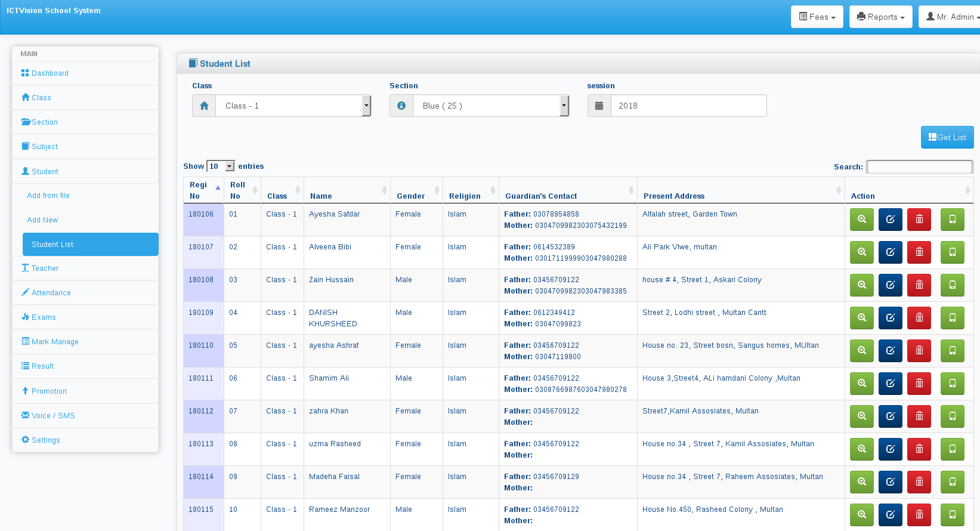
Task: Open Settings in sidebar
Action: click(x=85, y=440)
